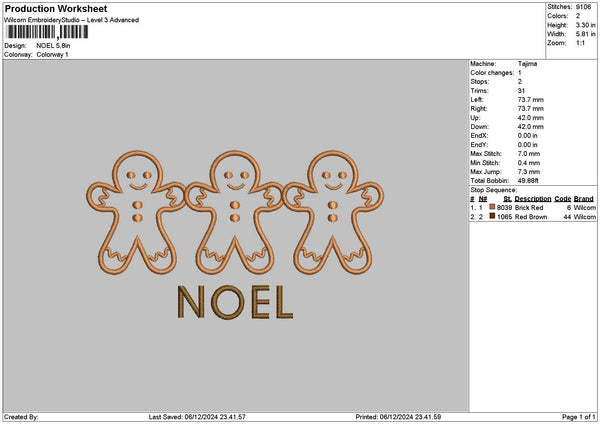Select the Colorway 1 value
600x424 pixels.
click(x=52, y=54)
